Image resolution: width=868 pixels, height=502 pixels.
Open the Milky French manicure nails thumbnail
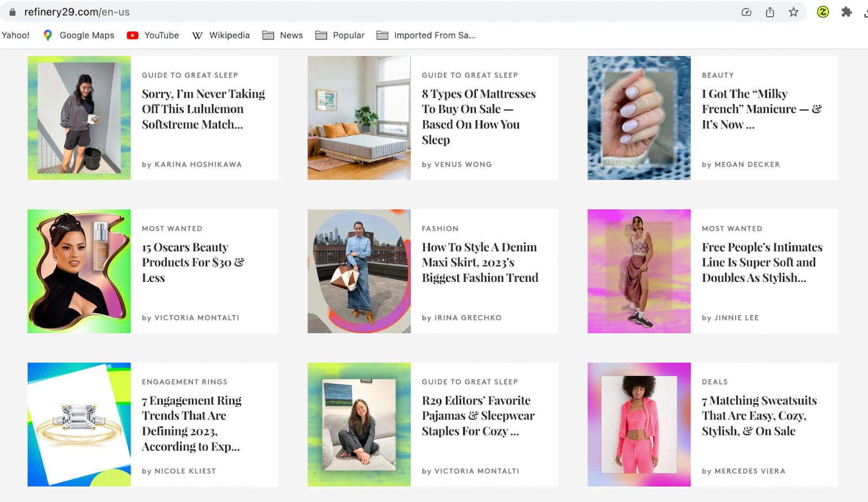tap(639, 118)
